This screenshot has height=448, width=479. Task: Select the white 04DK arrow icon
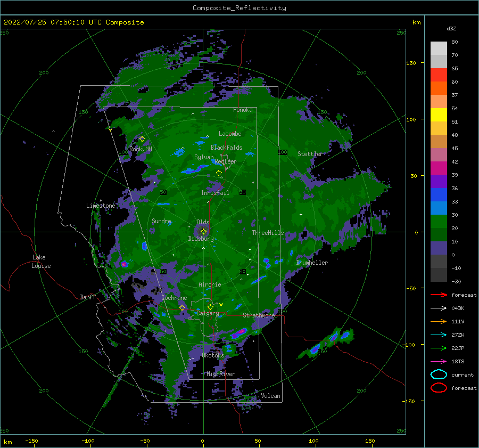coord(439,308)
